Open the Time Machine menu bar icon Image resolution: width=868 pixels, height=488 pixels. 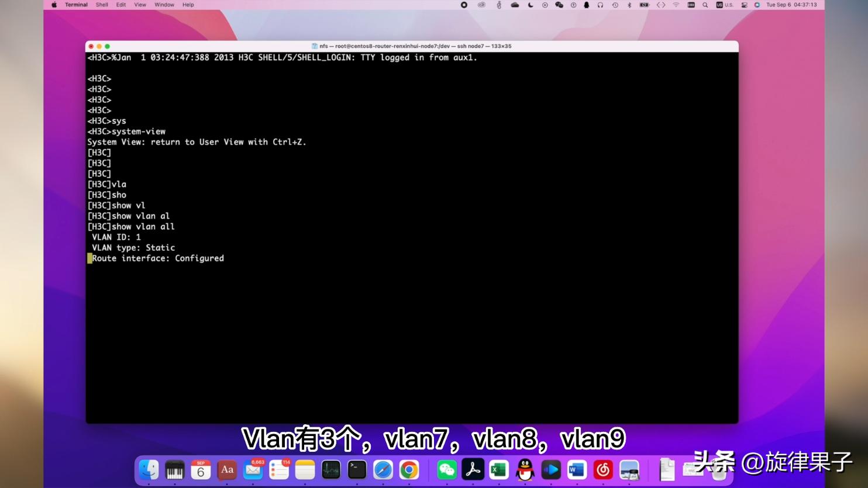[615, 5]
